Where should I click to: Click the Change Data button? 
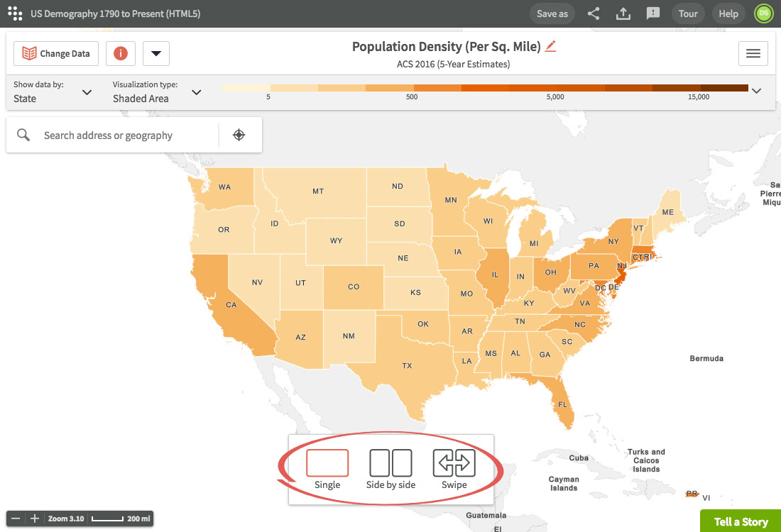click(x=55, y=53)
